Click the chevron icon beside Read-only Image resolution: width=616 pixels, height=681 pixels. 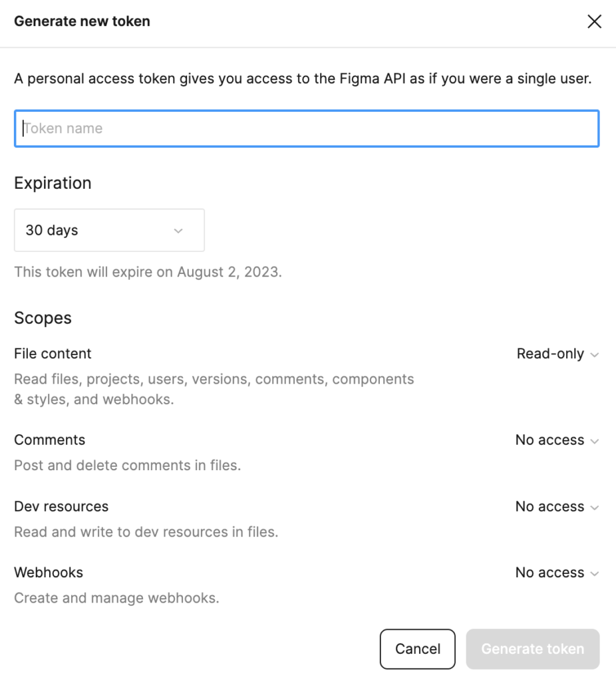point(595,354)
